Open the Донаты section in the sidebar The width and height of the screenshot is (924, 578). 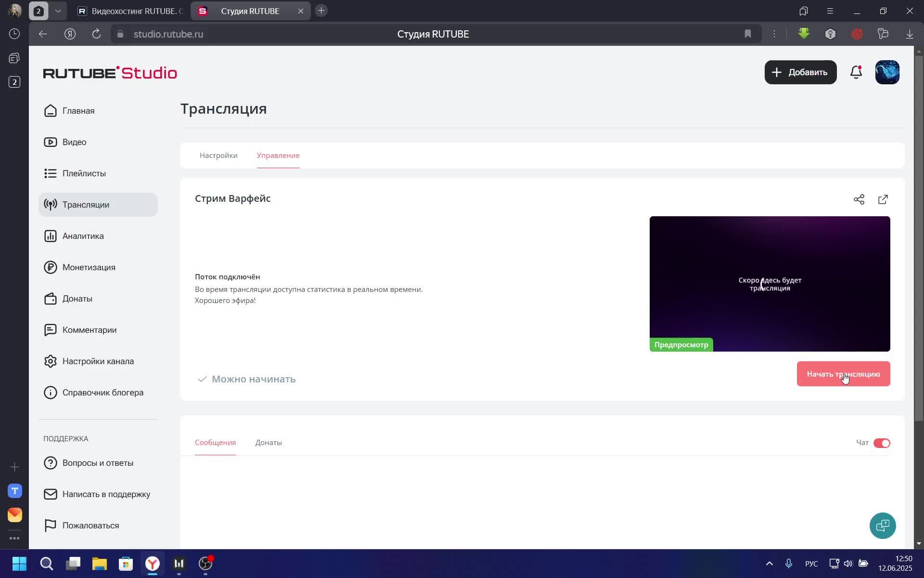[77, 298]
